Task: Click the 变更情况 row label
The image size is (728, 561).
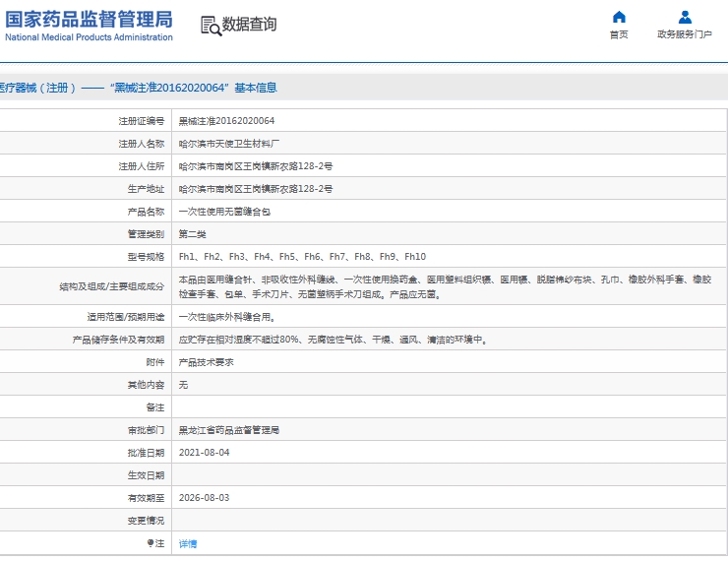Action: [x=147, y=520]
